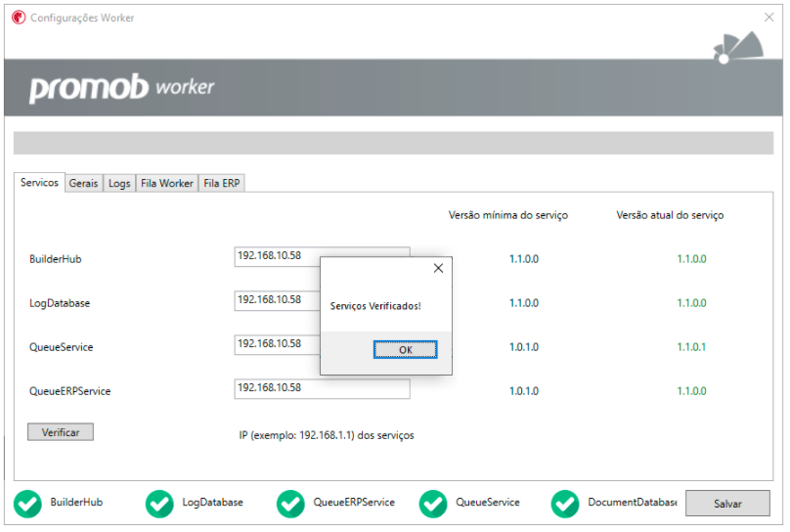Click the QueueERPService row label

(x=70, y=391)
